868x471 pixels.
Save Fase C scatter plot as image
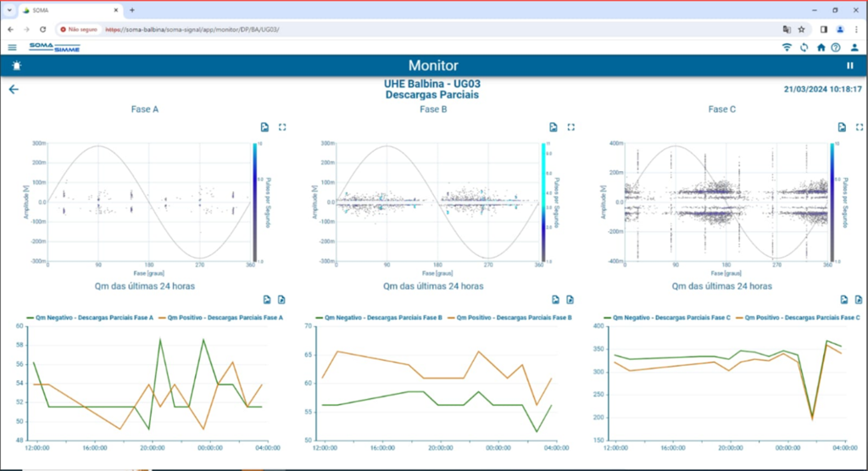tap(842, 127)
